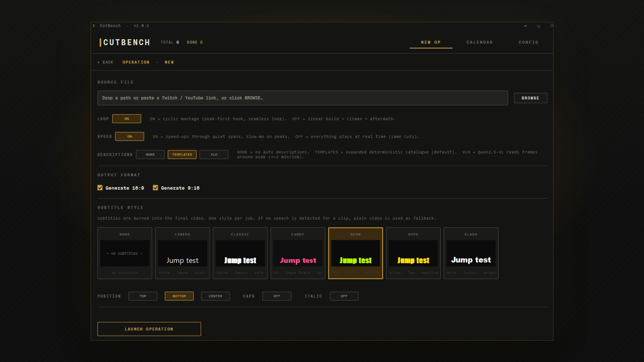The width and height of the screenshot is (644, 362).
Task: Uncheck the Generate 9:16 checkbox
Action: click(155, 188)
